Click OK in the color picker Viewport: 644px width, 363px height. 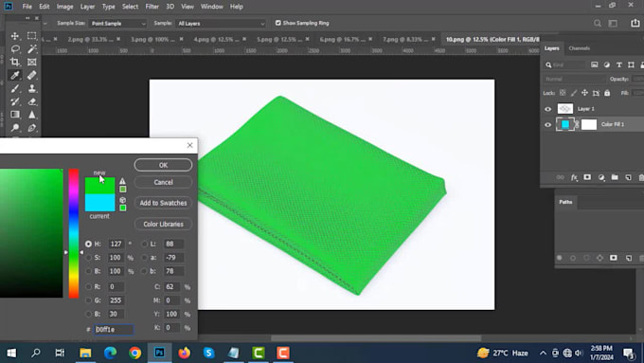[163, 165]
